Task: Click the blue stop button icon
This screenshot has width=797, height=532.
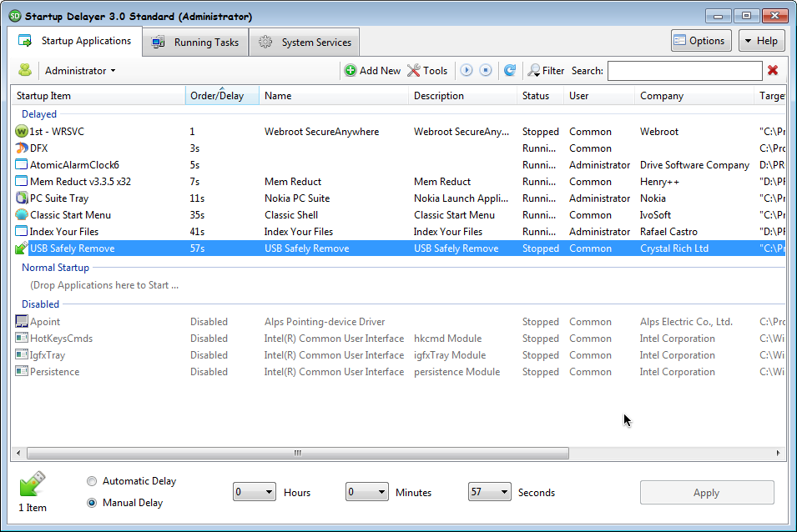Action: pos(486,70)
